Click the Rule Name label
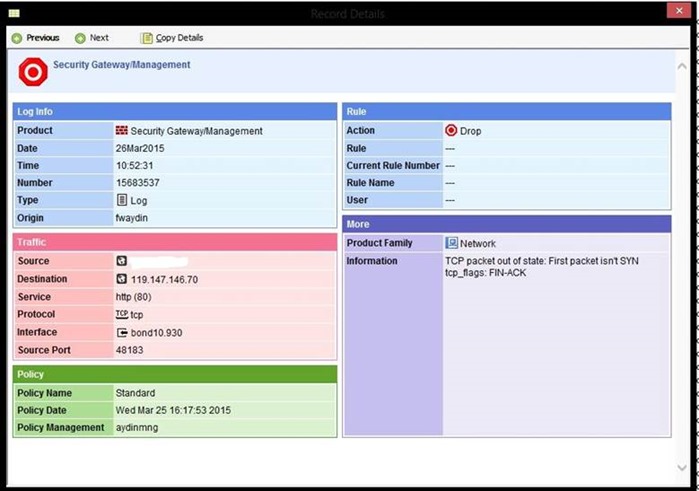 pyautogui.click(x=370, y=183)
